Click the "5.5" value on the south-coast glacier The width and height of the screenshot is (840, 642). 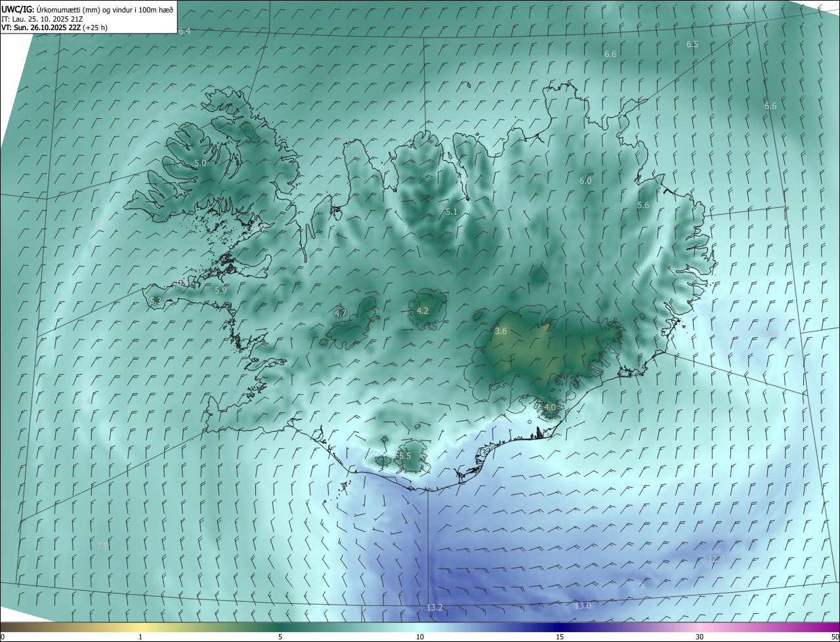pos(404,456)
